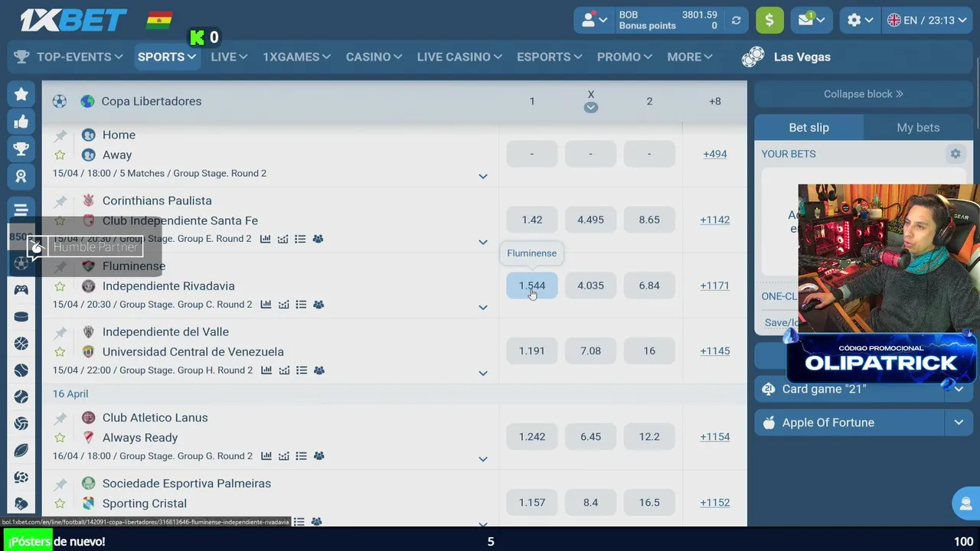Open +494 markets link for Home/Away
The image size is (980, 551).
tap(714, 154)
